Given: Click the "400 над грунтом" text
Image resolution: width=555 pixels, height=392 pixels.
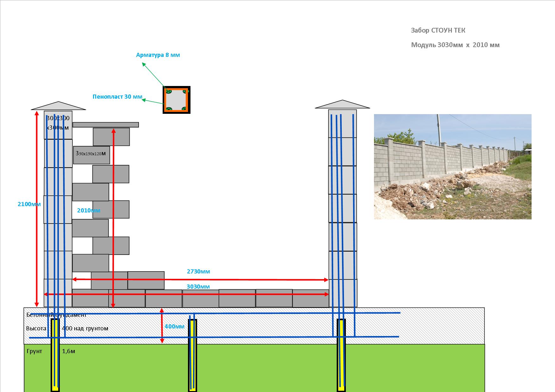Looking at the screenshot, I should [x=85, y=328].
